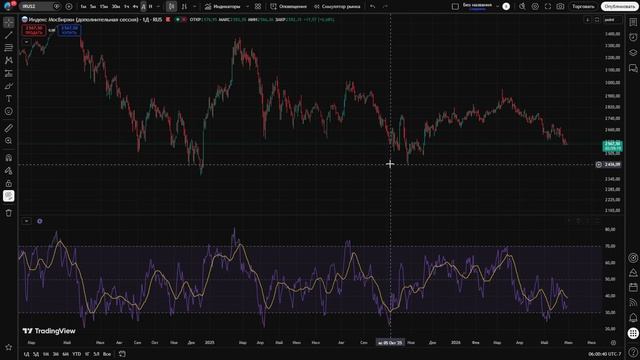640x360 pixels.
Task: Open the candlestick chart type selector
Action: click(172, 7)
